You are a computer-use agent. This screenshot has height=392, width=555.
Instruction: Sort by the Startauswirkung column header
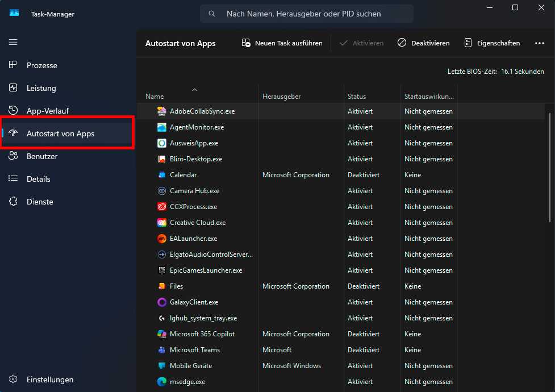click(429, 97)
